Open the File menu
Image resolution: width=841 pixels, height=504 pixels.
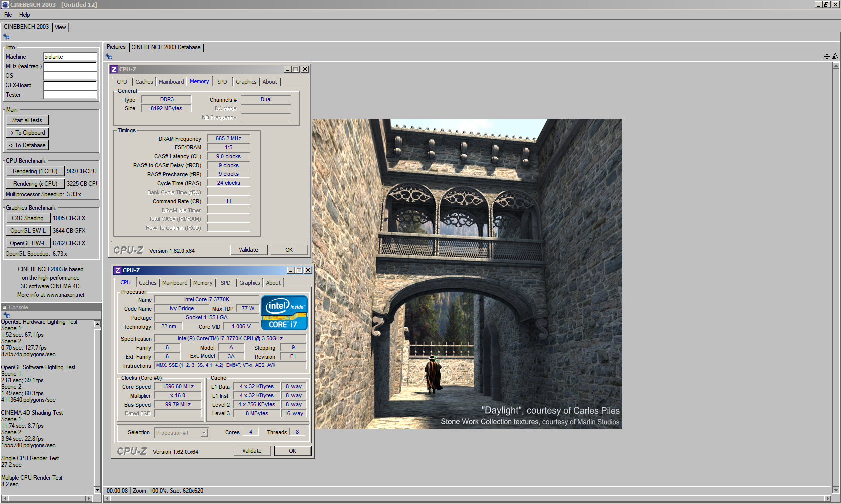[x=8, y=15]
